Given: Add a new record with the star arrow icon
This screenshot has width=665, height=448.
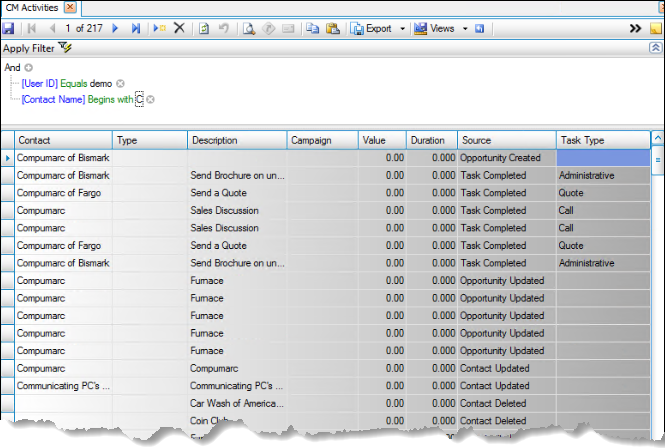Looking at the screenshot, I should coord(159,28).
